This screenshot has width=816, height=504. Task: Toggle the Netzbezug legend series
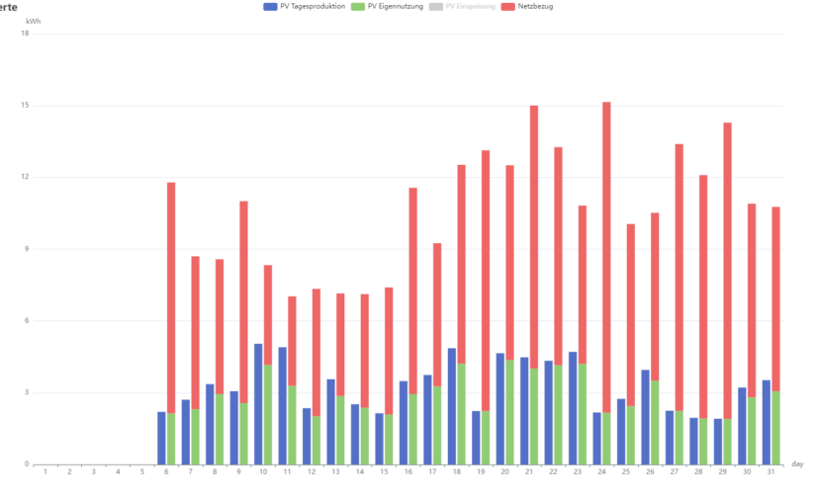pos(527,6)
